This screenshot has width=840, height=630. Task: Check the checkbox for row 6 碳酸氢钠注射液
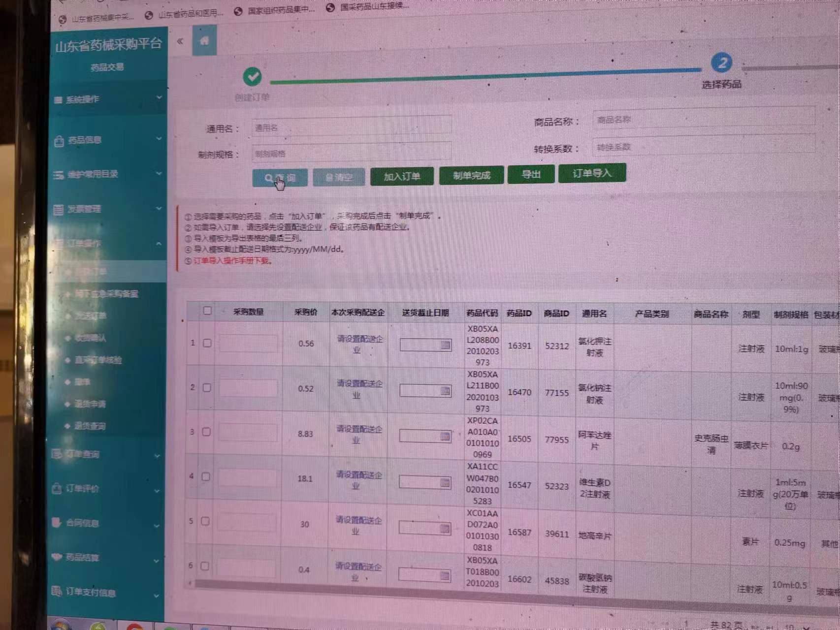[x=205, y=566]
